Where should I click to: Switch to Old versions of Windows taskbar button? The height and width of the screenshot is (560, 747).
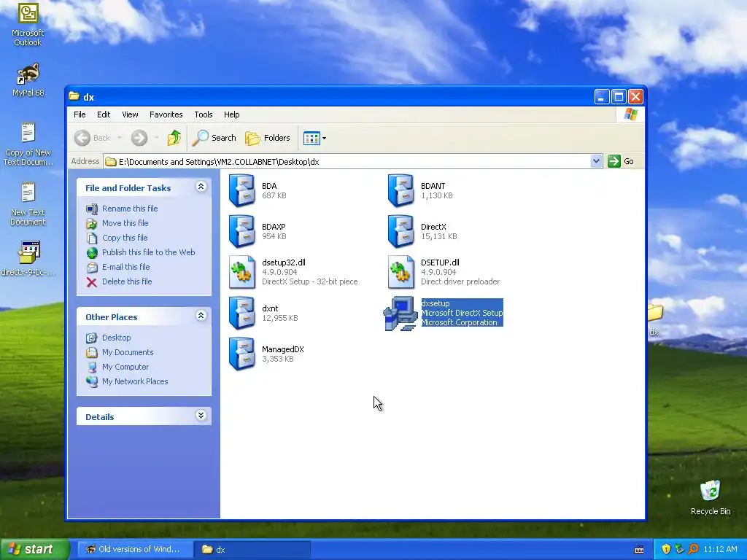[x=133, y=549]
